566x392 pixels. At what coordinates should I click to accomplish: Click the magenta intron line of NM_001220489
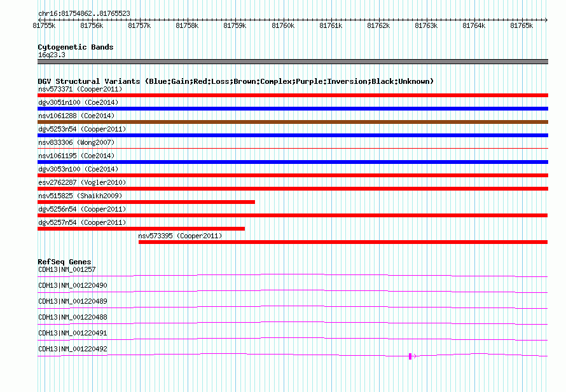(x=293, y=306)
